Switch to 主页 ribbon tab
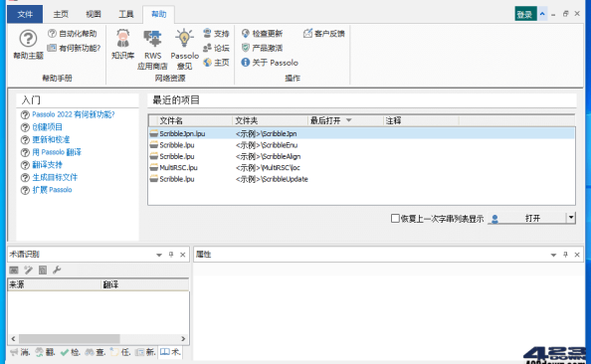591x364 pixels. click(61, 14)
